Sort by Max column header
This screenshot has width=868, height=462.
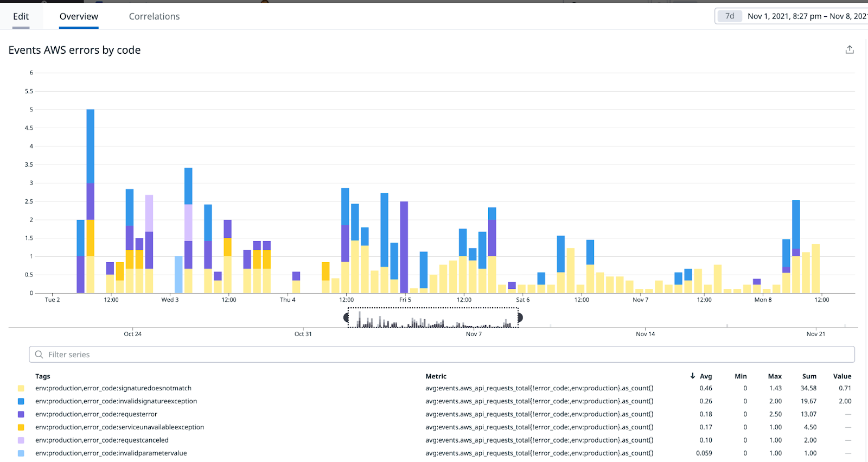click(775, 376)
